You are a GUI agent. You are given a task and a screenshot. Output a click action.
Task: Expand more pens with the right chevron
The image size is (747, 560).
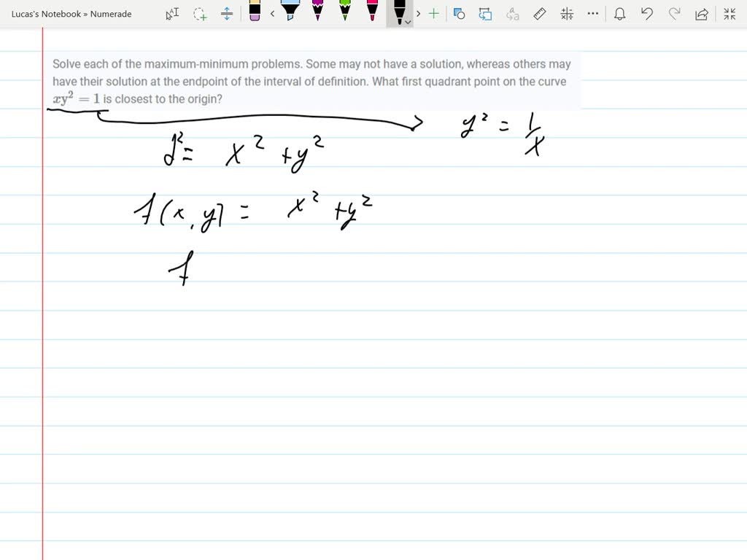(x=418, y=12)
